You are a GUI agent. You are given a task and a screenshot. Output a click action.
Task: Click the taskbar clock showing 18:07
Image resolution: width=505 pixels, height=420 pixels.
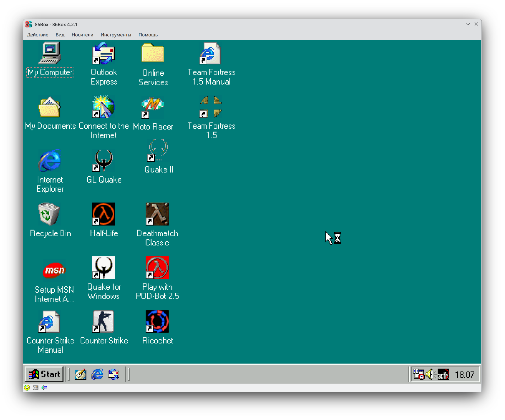pyautogui.click(x=465, y=375)
